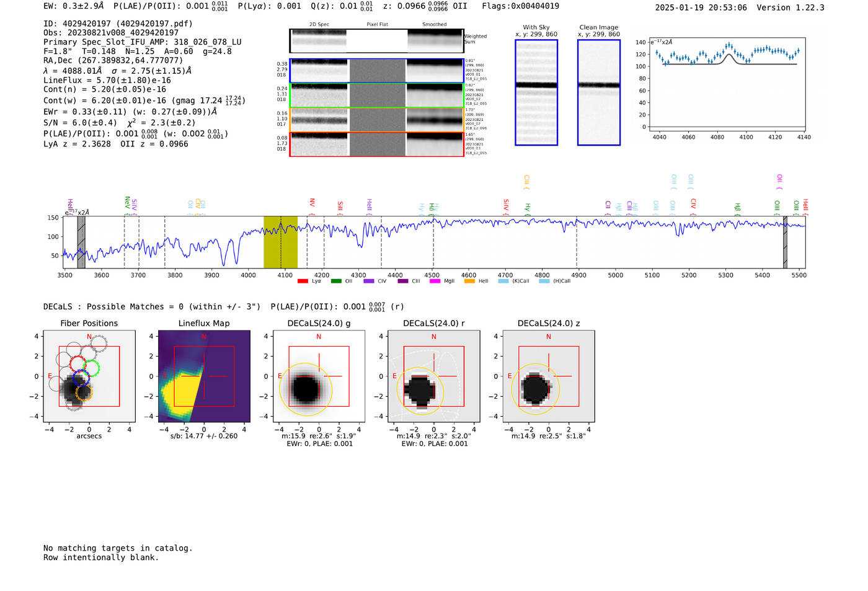The image size is (868, 591).
Task: Open the With Sky cutout image
Action: tap(536, 92)
